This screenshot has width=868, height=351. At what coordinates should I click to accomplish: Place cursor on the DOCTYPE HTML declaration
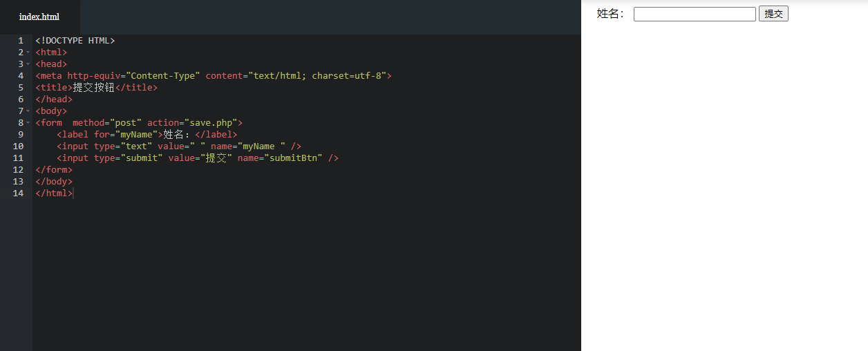point(75,41)
